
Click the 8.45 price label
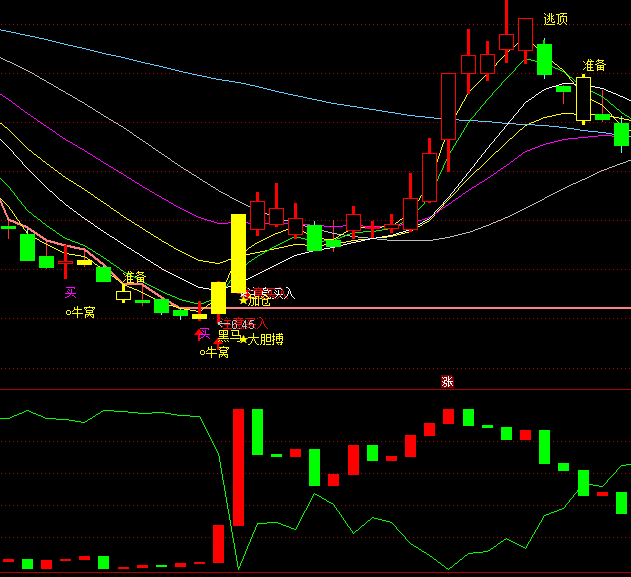coord(241,325)
